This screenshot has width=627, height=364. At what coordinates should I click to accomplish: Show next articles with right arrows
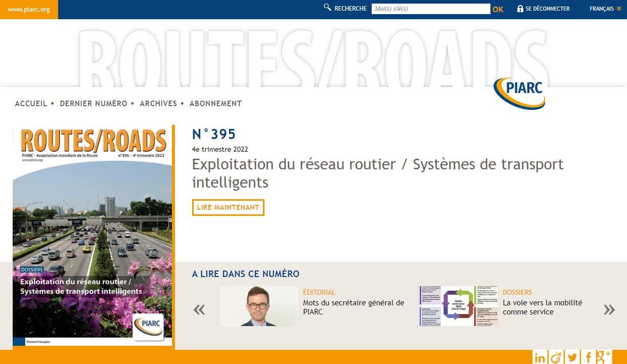pyautogui.click(x=609, y=309)
